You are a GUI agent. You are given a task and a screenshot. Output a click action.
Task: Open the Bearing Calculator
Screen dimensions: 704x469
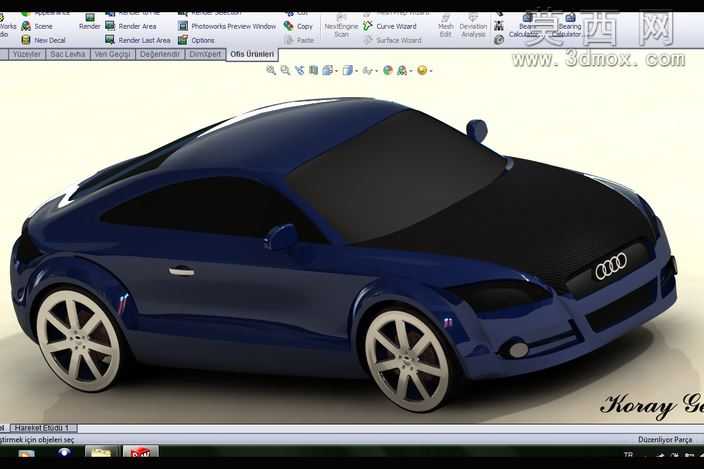(567, 26)
